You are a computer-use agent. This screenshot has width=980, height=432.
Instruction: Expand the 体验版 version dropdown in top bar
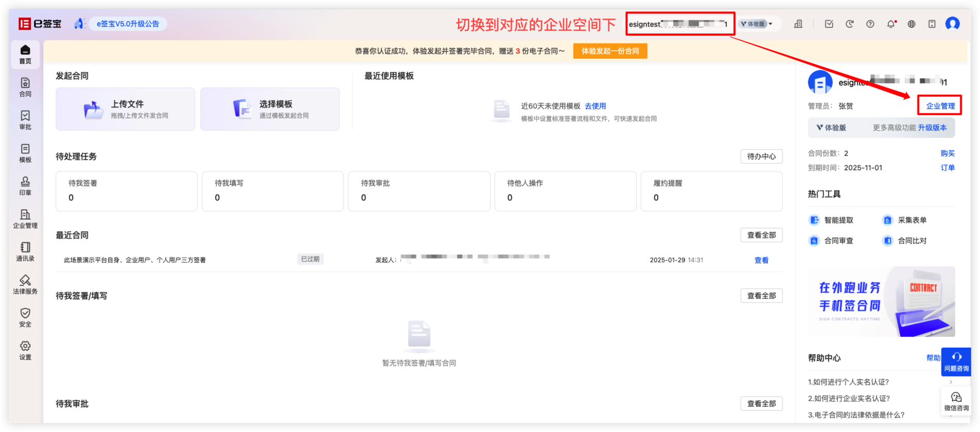pyautogui.click(x=756, y=24)
